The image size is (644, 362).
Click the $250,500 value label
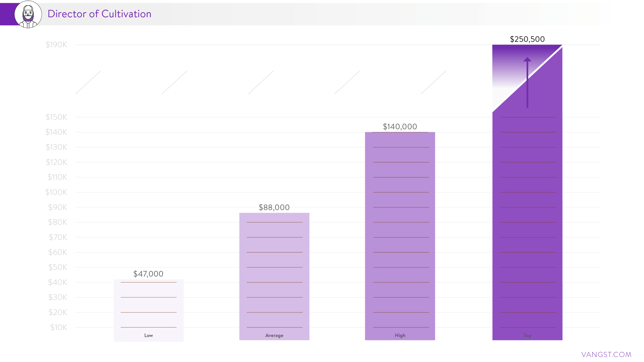coord(527,39)
